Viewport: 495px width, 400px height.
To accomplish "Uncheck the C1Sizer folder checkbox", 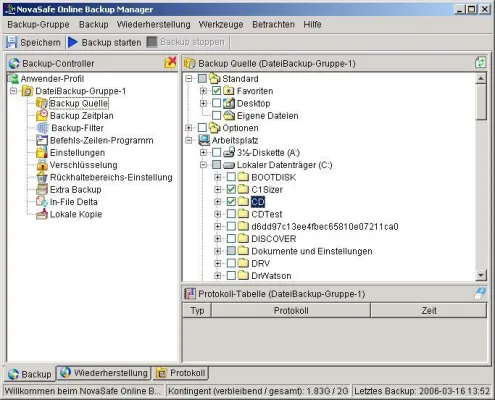I will (x=231, y=189).
